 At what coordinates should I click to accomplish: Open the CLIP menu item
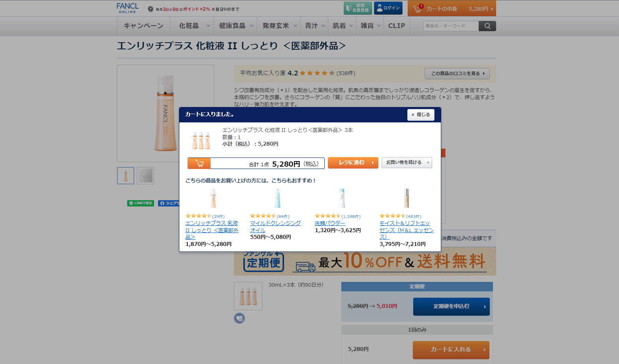(397, 26)
